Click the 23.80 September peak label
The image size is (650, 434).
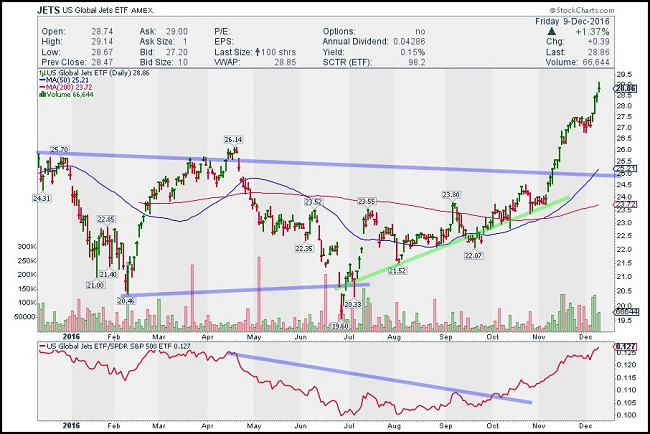450,195
